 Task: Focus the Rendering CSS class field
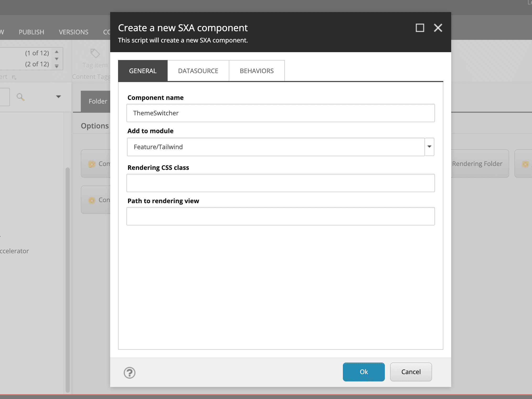point(280,183)
